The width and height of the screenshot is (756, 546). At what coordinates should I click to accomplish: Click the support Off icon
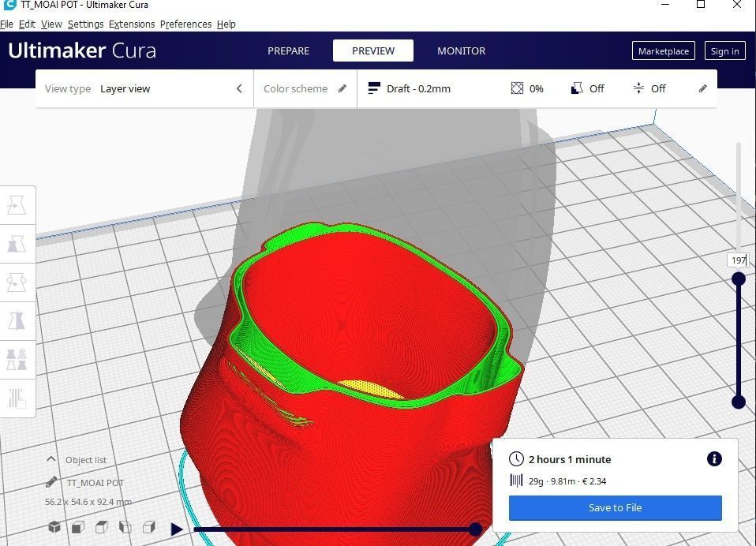[577, 88]
